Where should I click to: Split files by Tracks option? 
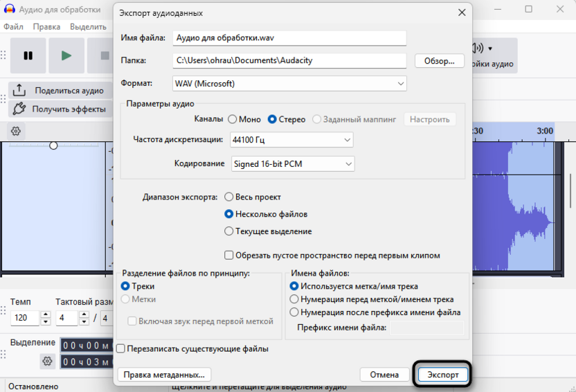coord(125,286)
